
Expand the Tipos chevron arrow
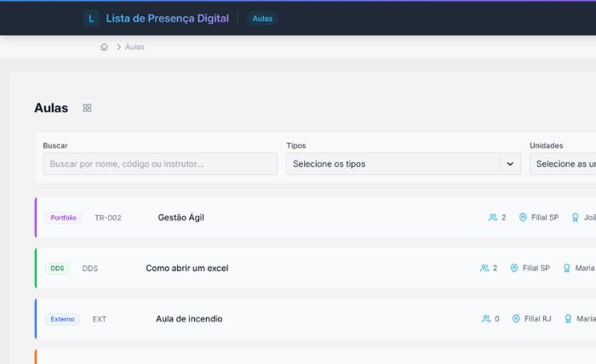pyautogui.click(x=510, y=163)
